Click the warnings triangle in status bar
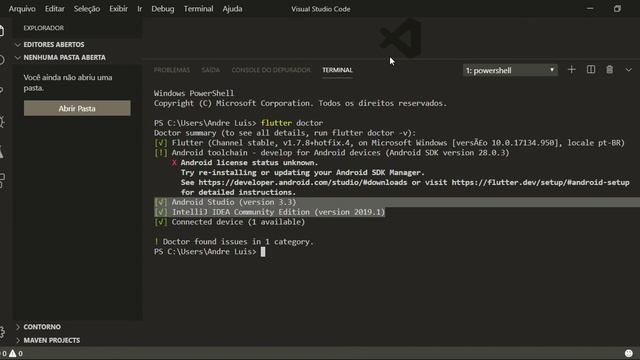The image size is (640, 360). pyautogui.click(x=13, y=353)
